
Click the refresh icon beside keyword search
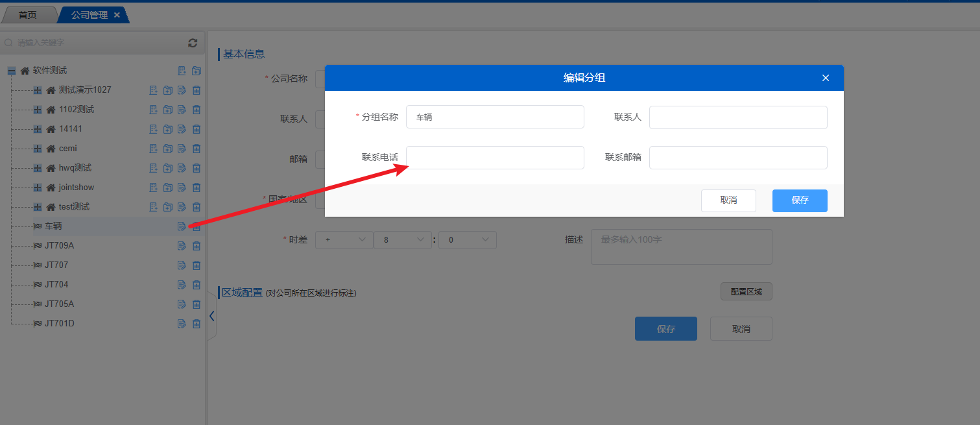193,43
